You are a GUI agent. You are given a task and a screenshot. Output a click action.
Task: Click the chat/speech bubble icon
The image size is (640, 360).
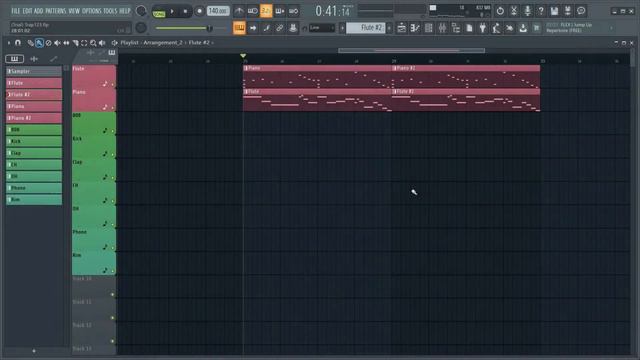(581, 11)
